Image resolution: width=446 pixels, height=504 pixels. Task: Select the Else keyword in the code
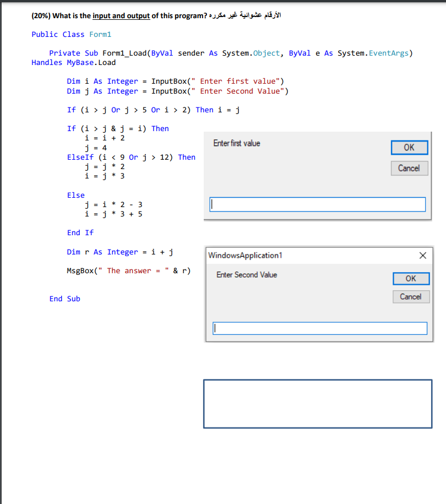click(75, 195)
